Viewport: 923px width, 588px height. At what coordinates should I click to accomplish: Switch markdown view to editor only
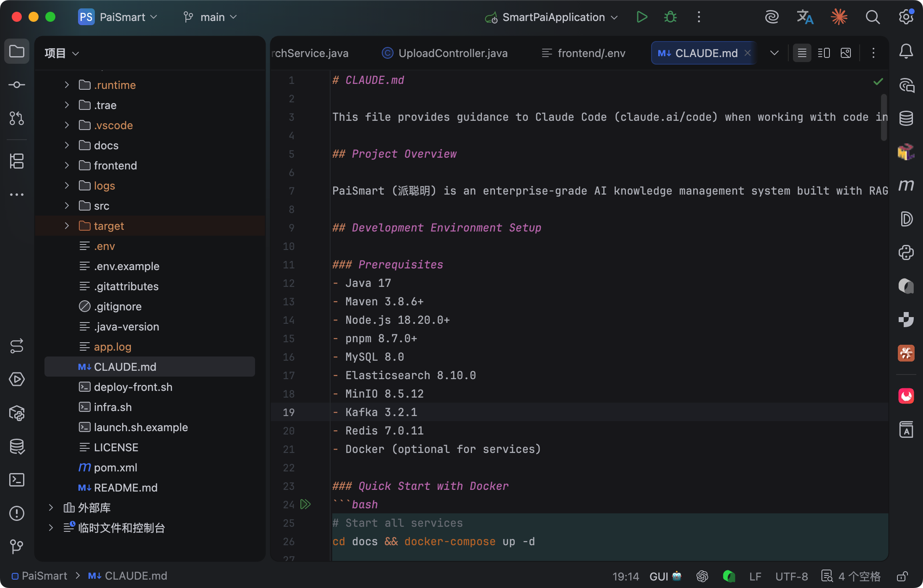(x=802, y=53)
